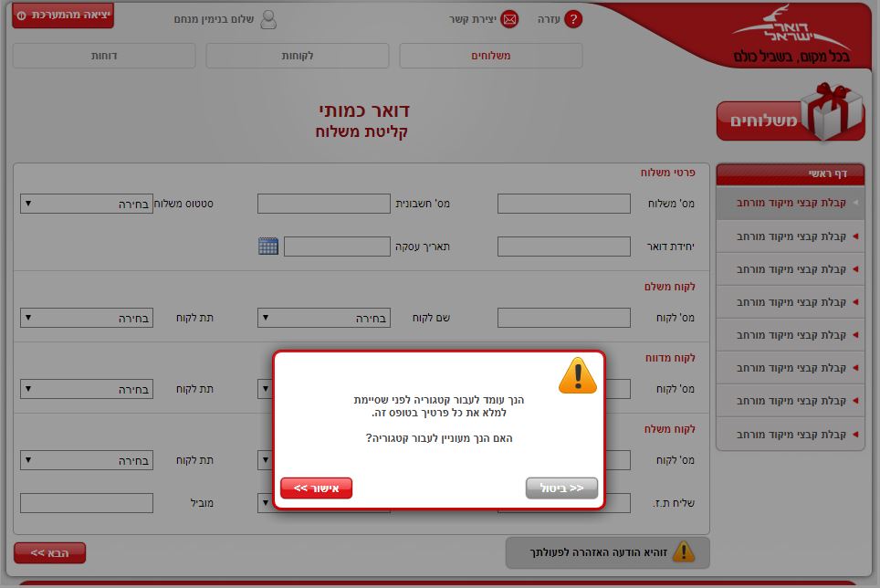Image resolution: width=880 pixels, height=588 pixels.
Task: Focus the תאריך עסקה date field
Action: pos(337,247)
